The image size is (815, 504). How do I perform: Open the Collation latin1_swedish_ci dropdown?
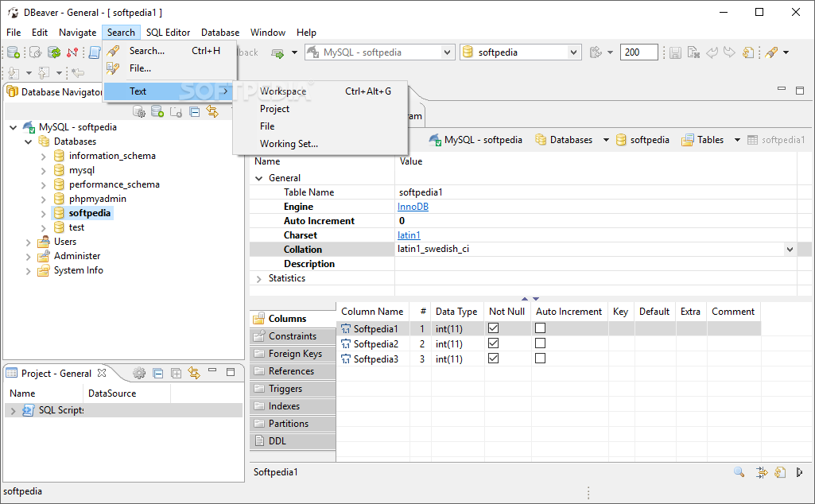(790, 250)
